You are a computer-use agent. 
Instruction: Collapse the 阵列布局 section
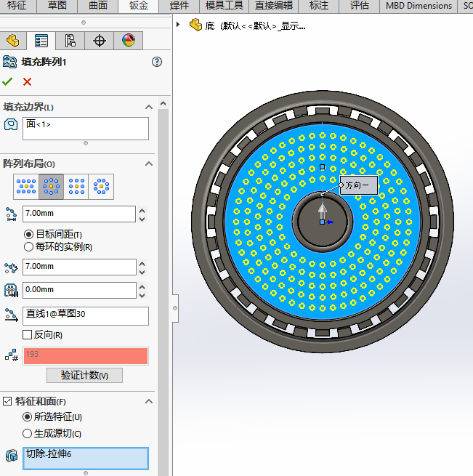pyautogui.click(x=149, y=164)
